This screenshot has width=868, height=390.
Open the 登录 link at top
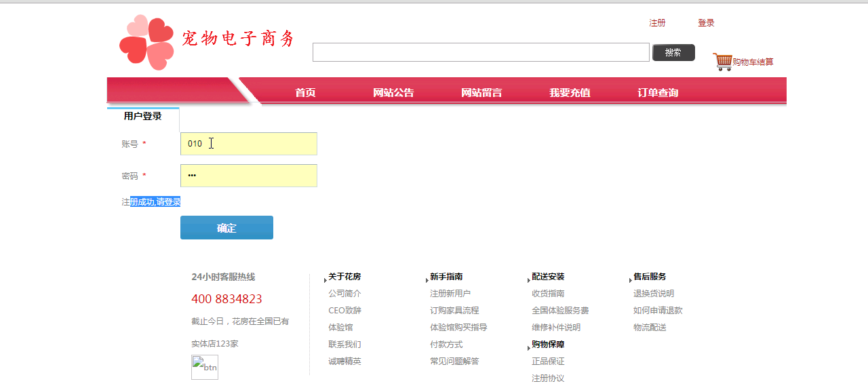tap(706, 23)
